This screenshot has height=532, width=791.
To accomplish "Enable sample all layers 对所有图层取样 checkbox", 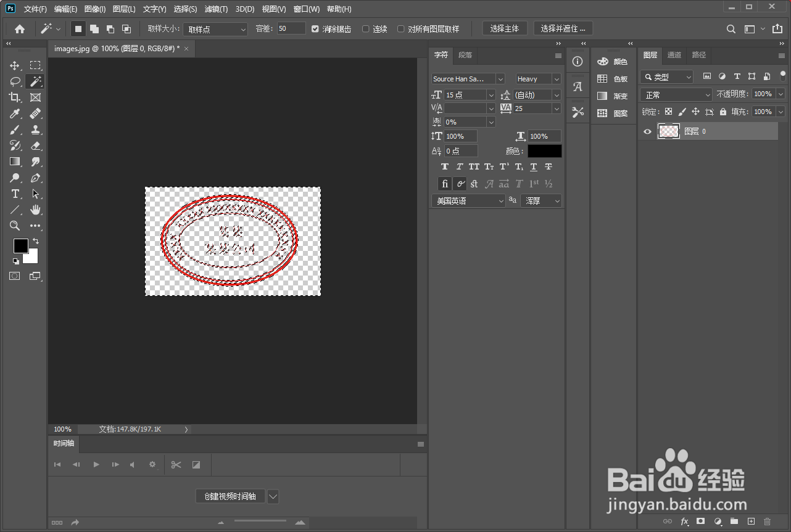I will pyautogui.click(x=401, y=29).
